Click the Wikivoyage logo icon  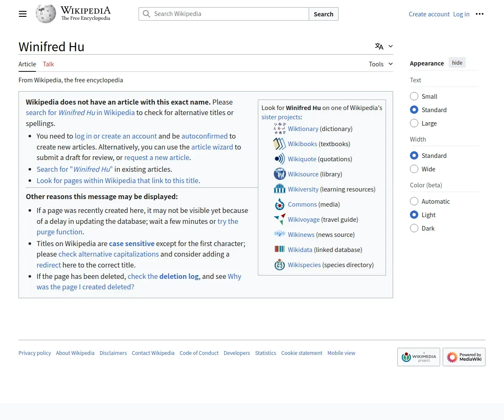(280, 219)
